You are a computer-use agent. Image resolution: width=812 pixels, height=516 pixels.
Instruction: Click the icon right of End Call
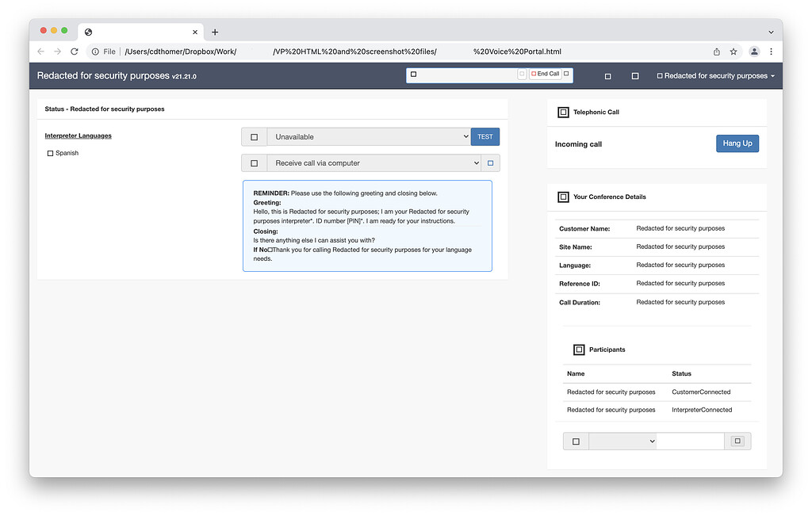click(x=566, y=74)
